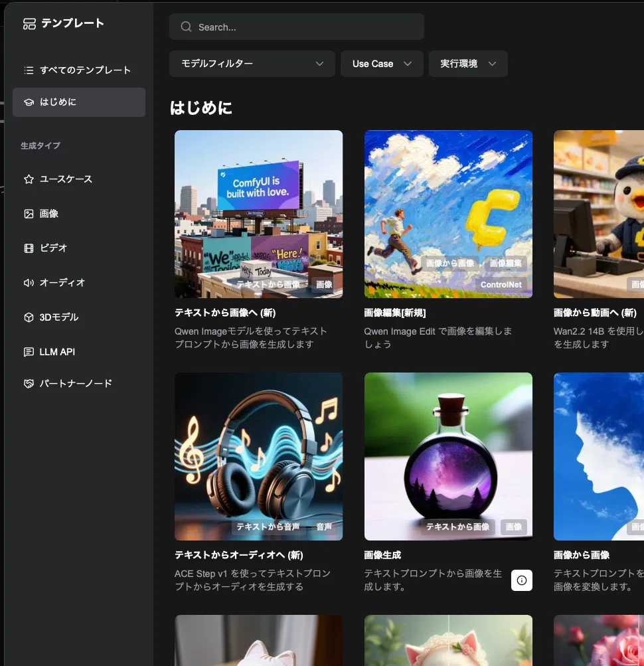Click the film icon beside ビデオ
Screen dimensions: 644x666
[29, 248]
